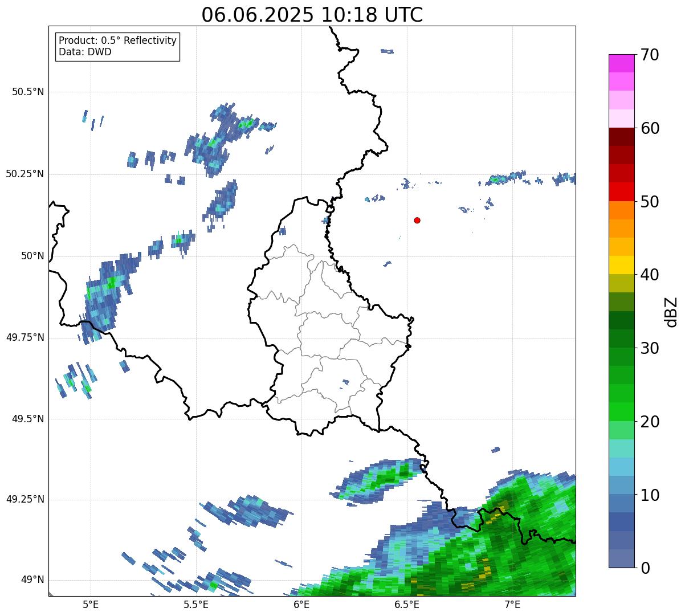The height and width of the screenshot is (616, 685).
Task: Select the bright red colorbar swatch
Action: pos(621,191)
